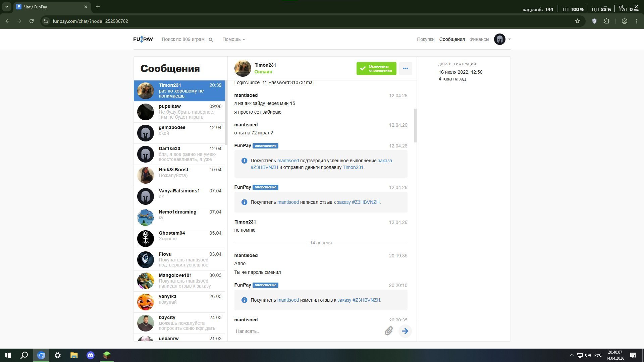Open order link #Z3HBVNZH in first notification
The height and width of the screenshot is (362, 644).
coord(264,167)
